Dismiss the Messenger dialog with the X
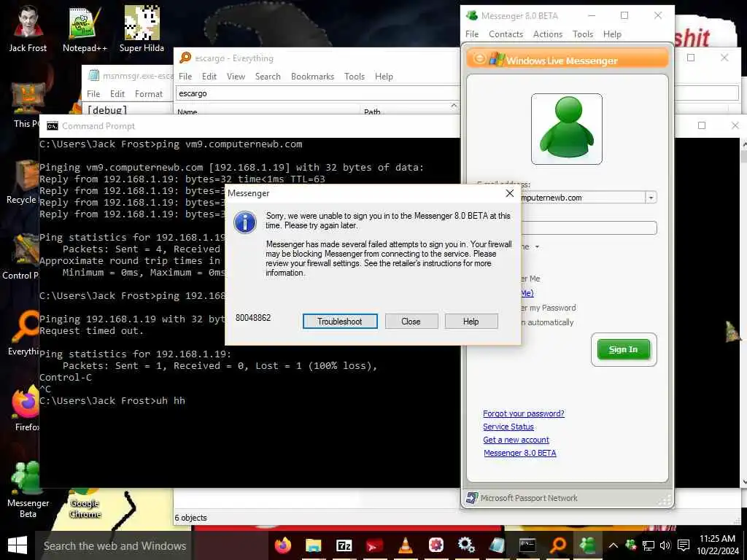This screenshot has width=747, height=560. click(510, 193)
